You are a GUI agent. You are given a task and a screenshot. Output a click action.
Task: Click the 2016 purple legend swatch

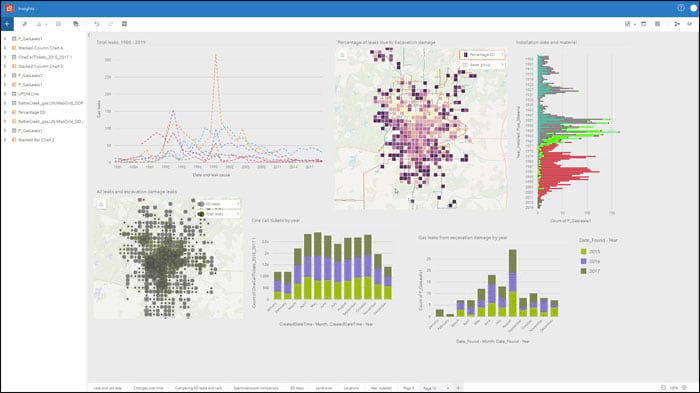click(x=583, y=261)
